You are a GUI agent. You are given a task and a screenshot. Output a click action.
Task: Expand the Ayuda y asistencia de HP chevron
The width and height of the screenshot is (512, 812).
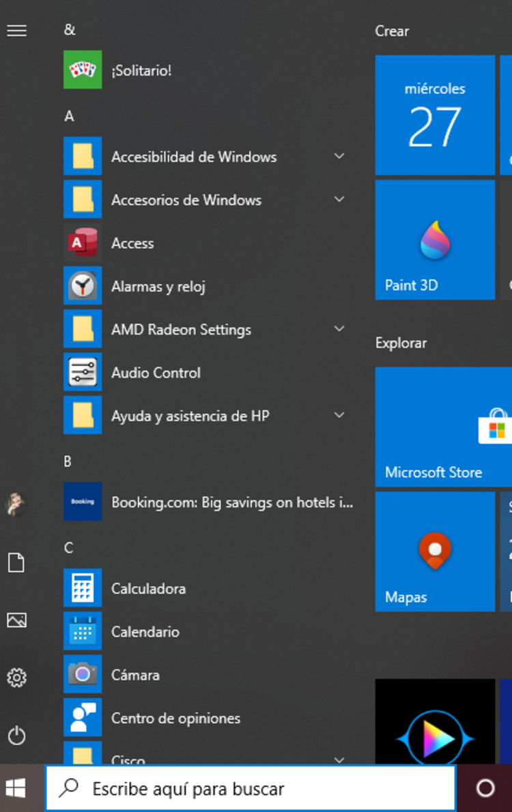[339, 415]
